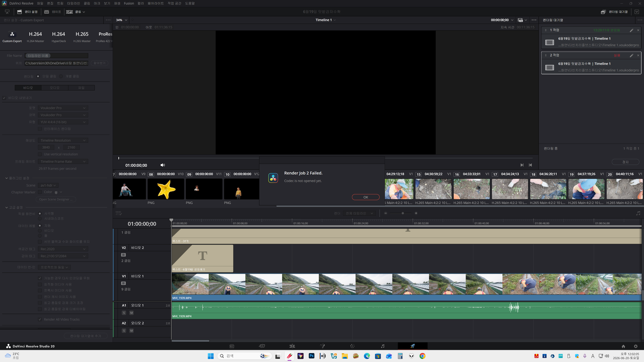
Task: Open the Fairlight music note page
Action: [383, 346]
